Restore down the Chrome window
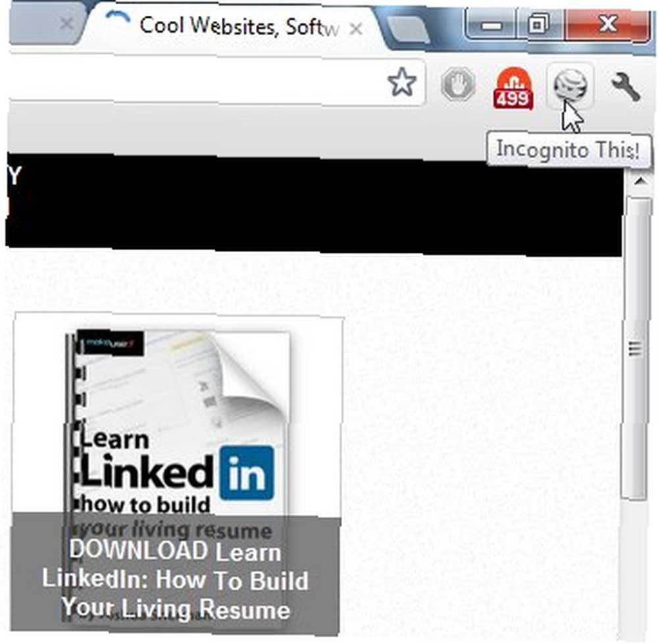The height and width of the screenshot is (644, 658). point(539,24)
